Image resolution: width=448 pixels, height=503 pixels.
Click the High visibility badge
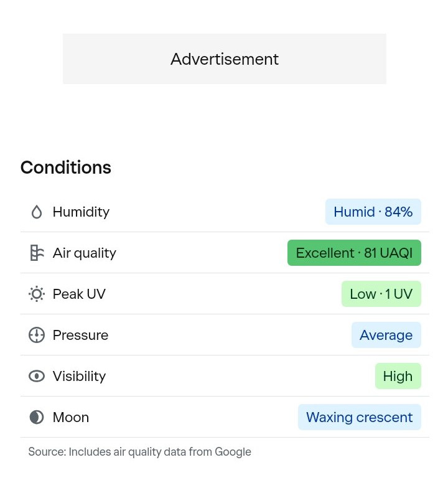[x=398, y=376]
